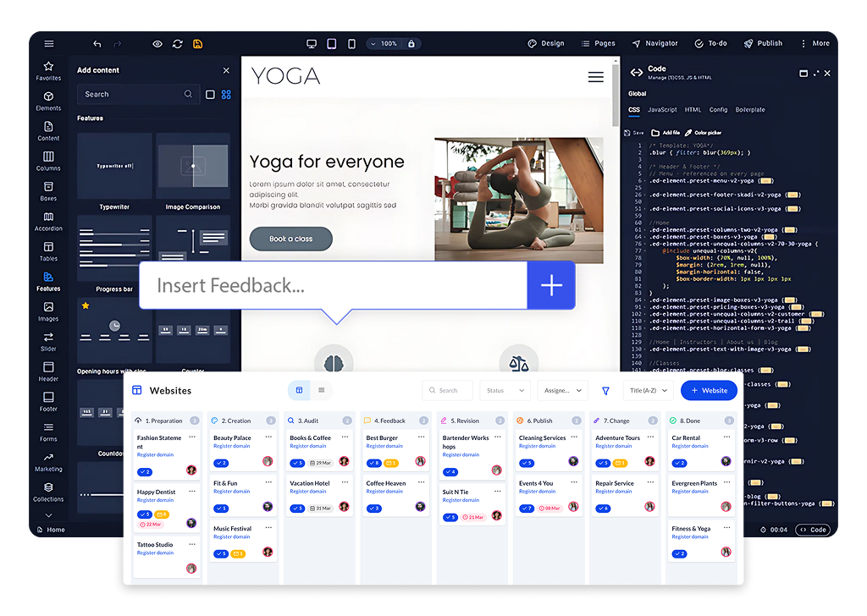Select the Typewriter feature thumbnail
Screen dimensions: 867x616
114,166
